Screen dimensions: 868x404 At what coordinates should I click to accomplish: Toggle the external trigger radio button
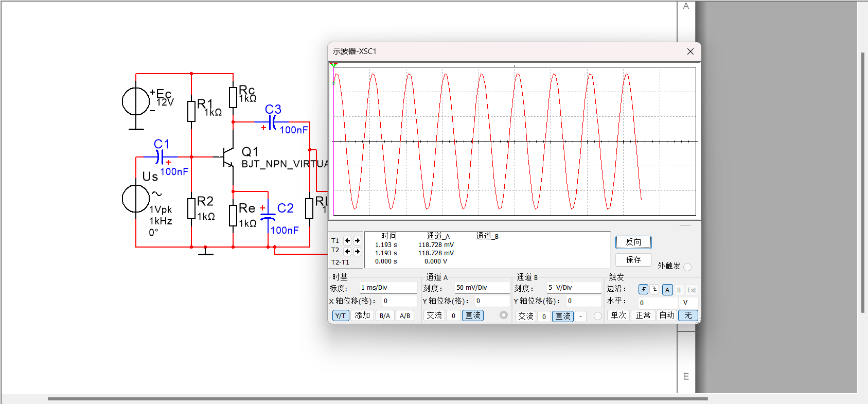(687, 267)
